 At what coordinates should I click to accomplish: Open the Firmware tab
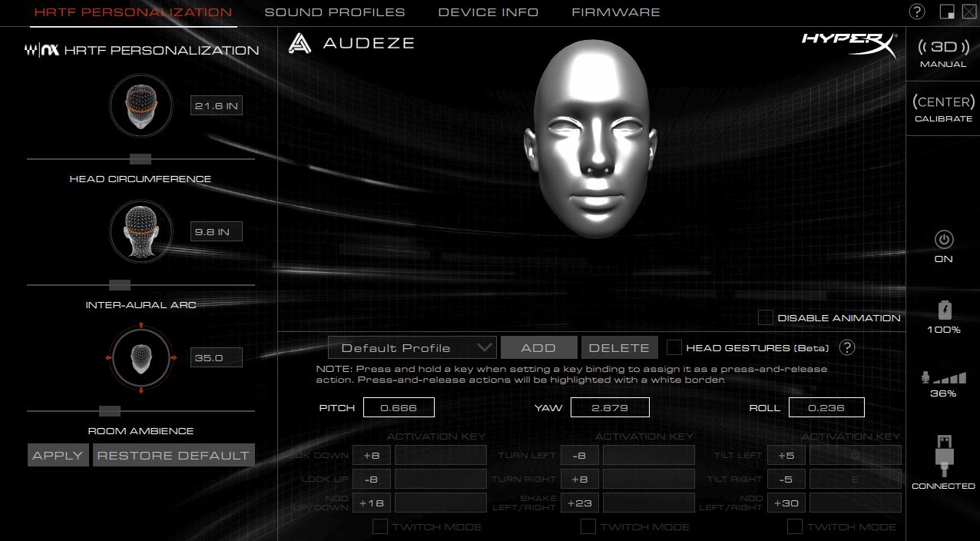click(616, 12)
